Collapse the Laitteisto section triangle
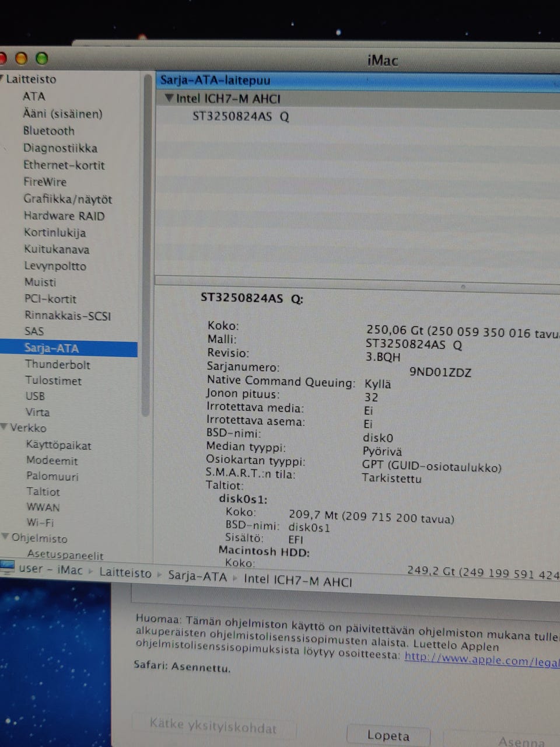560x747 pixels. [2, 79]
